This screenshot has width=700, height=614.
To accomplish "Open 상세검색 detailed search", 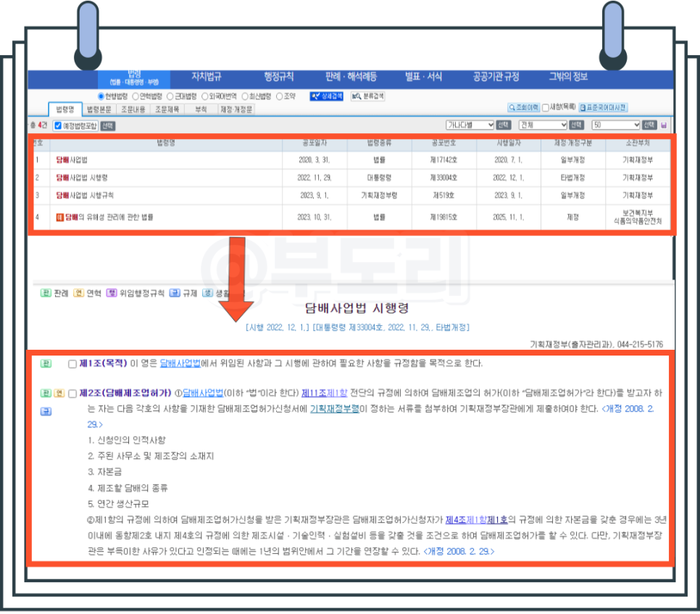I will 326,96.
